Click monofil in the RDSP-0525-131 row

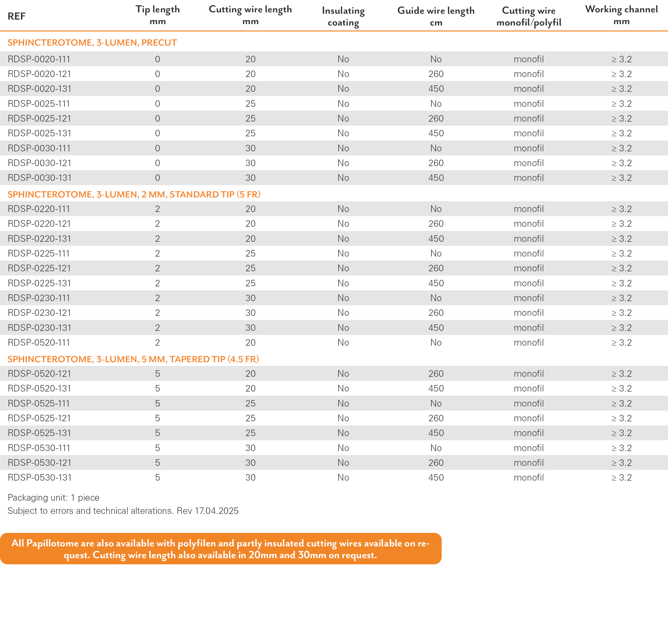(x=528, y=433)
